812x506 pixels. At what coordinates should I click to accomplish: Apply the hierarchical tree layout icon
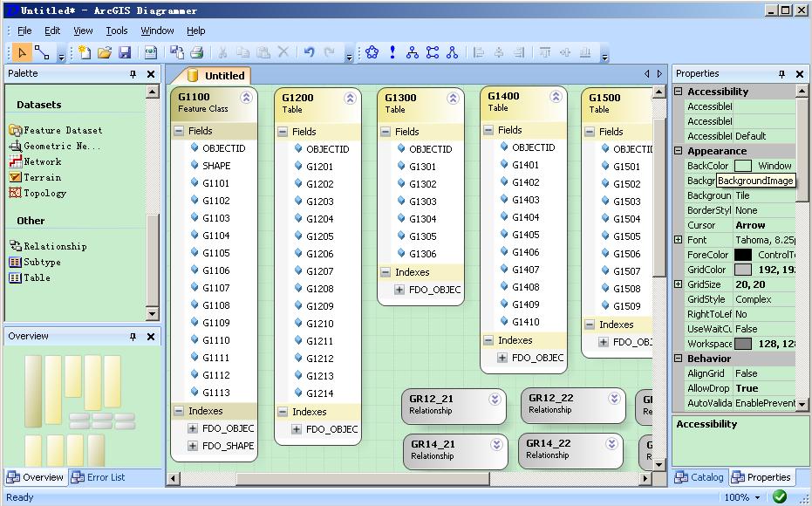[413, 52]
